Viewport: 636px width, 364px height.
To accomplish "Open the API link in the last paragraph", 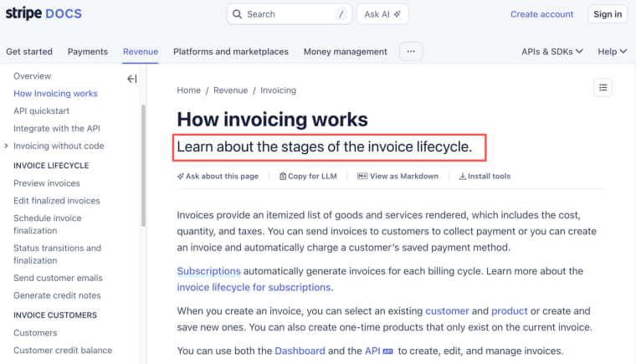I will point(372,351).
